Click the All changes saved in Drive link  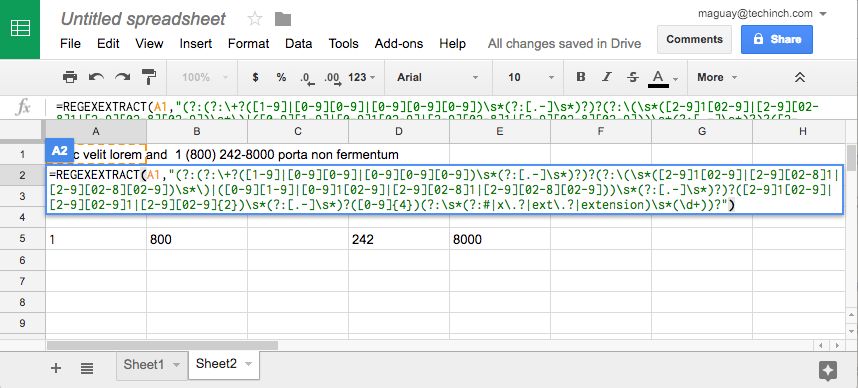(564, 43)
